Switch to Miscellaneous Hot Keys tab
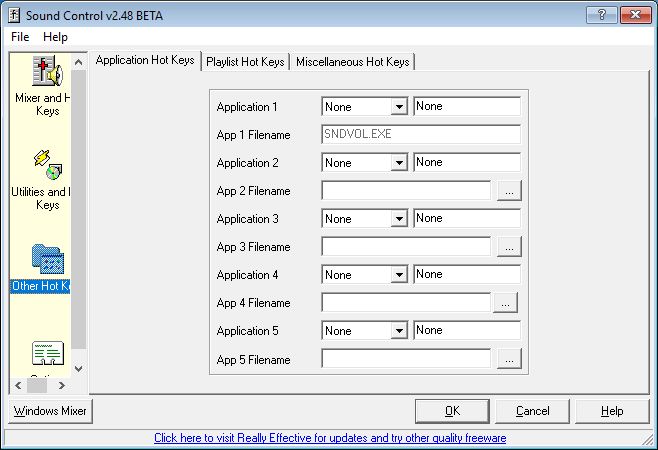Image resolution: width=658 pixels, height=450 pixels. click(x=352, y=62)
